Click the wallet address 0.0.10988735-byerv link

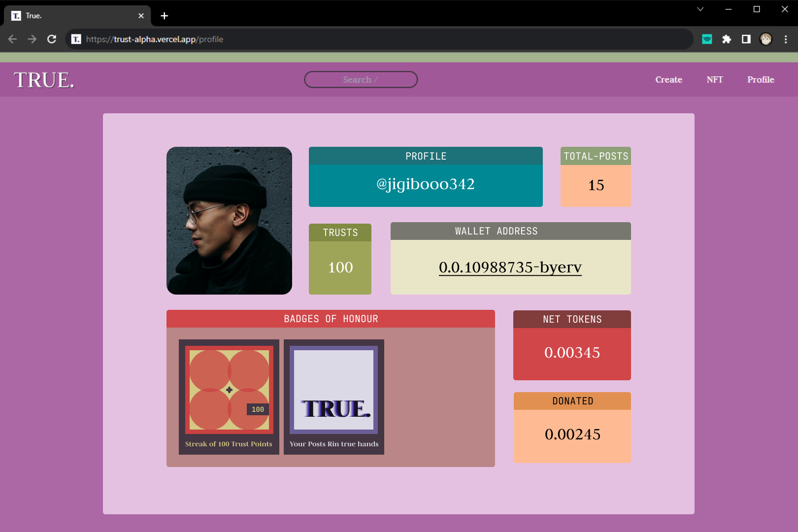click(x=510, y=267)
